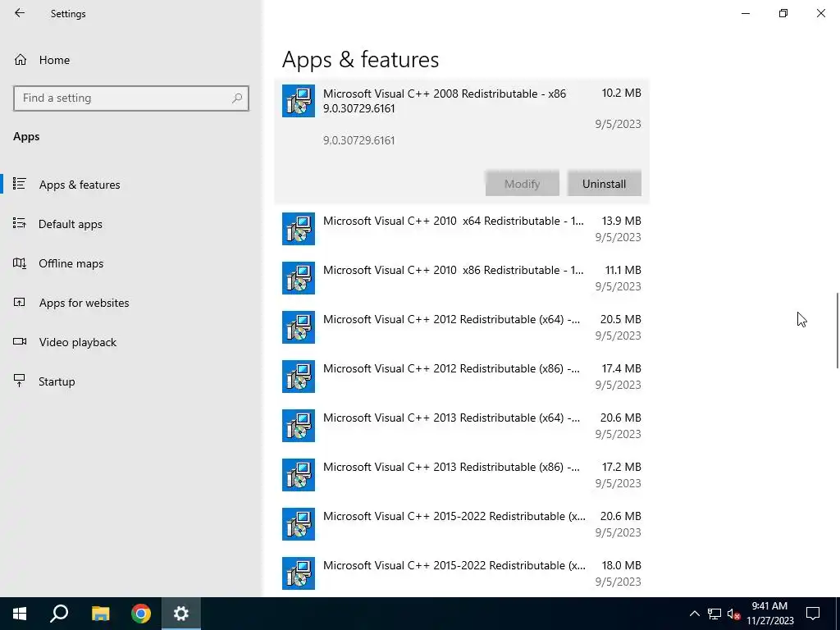Click the muted volume tray icon
Screen dimensions: 840x630
pyautogui.click(x=734, y=614)
